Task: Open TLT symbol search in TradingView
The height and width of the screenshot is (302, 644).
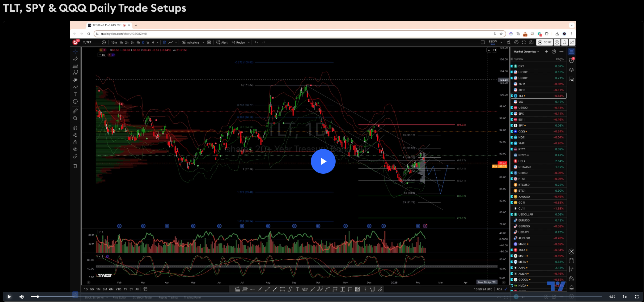Action: tap(87, 42)
